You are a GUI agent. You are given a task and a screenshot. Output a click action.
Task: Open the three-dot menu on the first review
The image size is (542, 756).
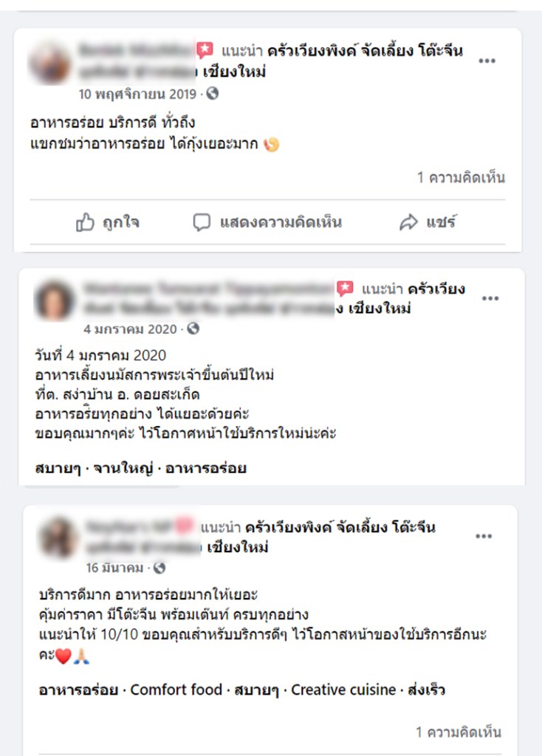[487, 61]
